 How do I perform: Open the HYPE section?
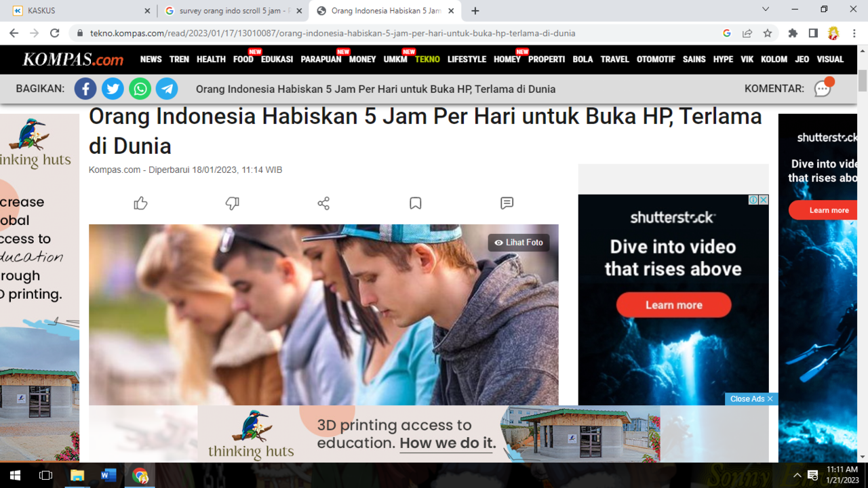point(723,59)
